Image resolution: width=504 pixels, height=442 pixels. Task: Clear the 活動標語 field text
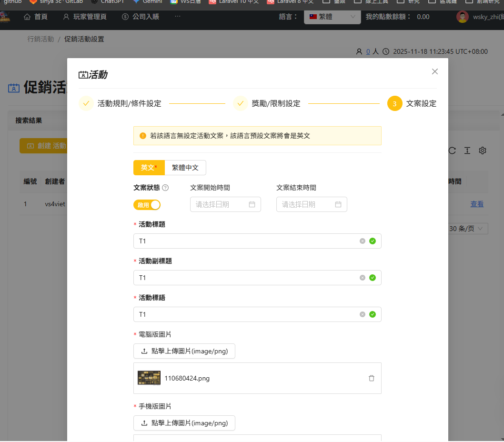363,314
